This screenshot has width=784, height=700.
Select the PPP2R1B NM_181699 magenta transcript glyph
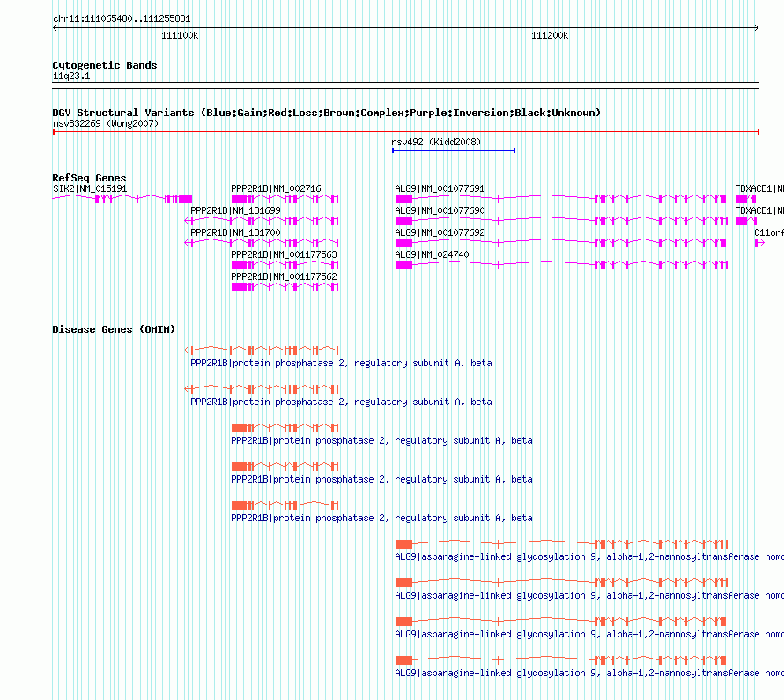[262, 221]
